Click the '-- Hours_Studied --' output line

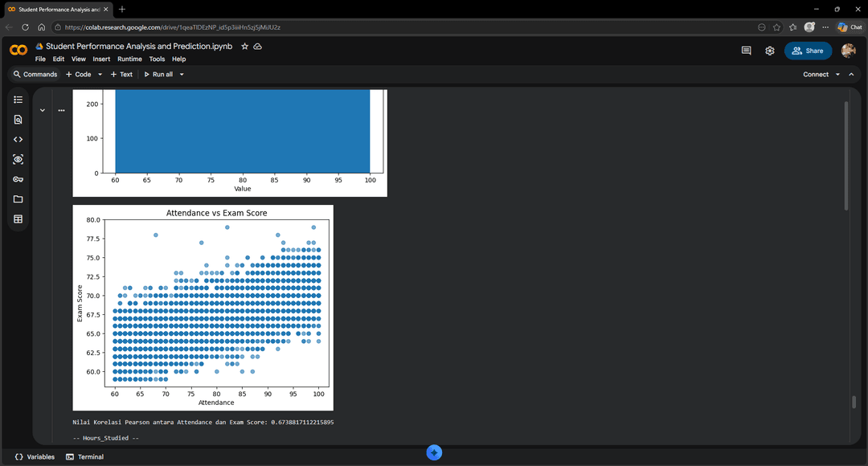(x=105, y=438)
